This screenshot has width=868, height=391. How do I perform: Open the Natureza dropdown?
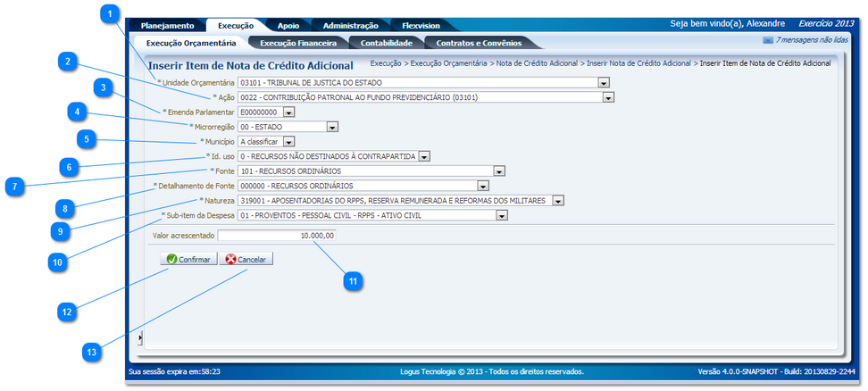point(558,201)
